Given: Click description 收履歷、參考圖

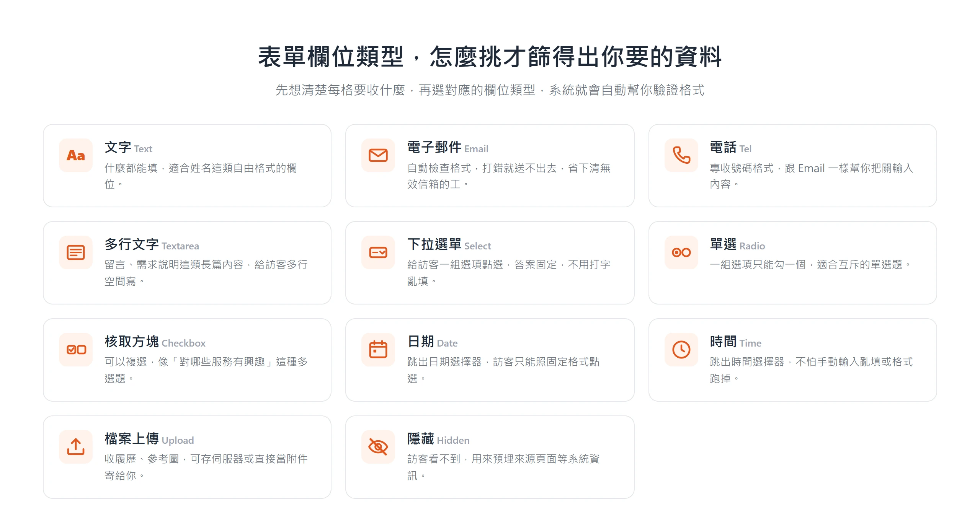Looking at the screenshot, I should (x=206, y=467).
